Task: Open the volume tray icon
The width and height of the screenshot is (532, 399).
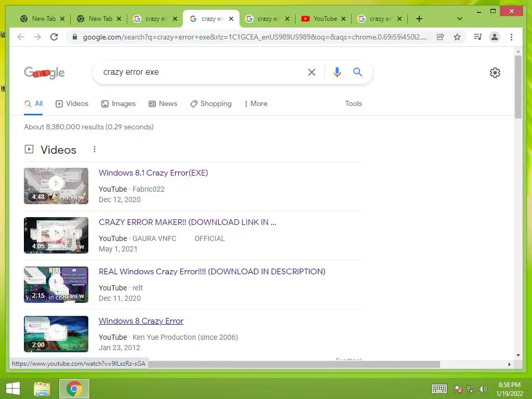Action: click(483, 389)
